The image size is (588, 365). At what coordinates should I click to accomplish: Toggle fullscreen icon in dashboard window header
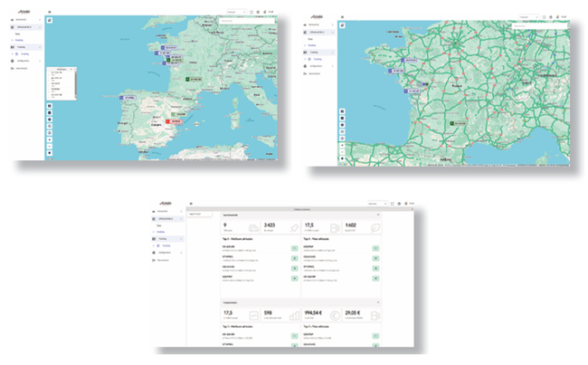coord(393,204)
